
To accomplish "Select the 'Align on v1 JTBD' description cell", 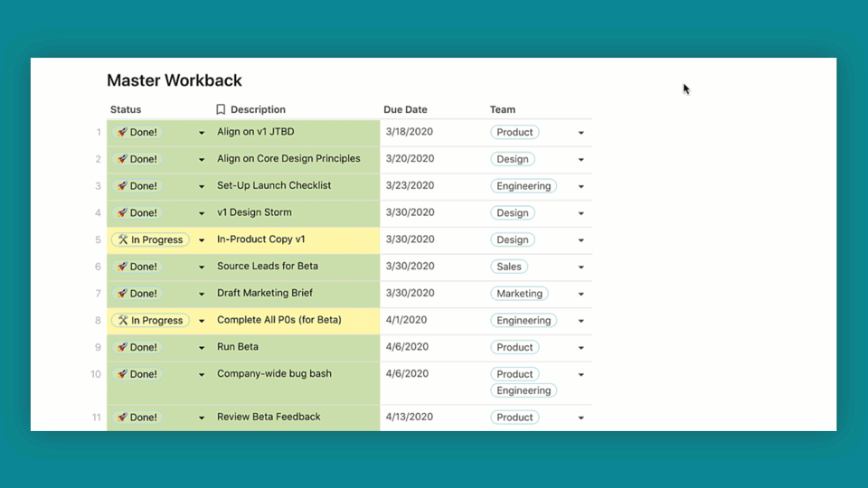I will point(297,133).
